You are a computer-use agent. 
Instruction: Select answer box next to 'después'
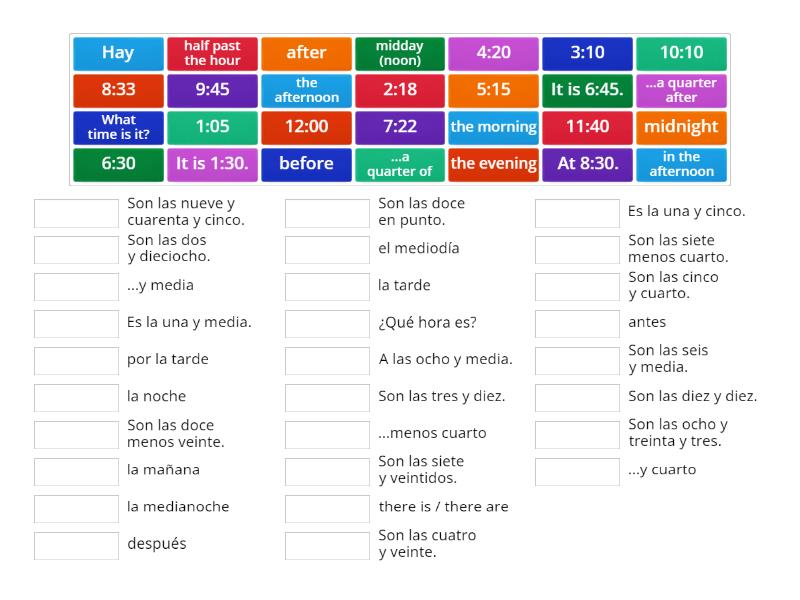76,545
